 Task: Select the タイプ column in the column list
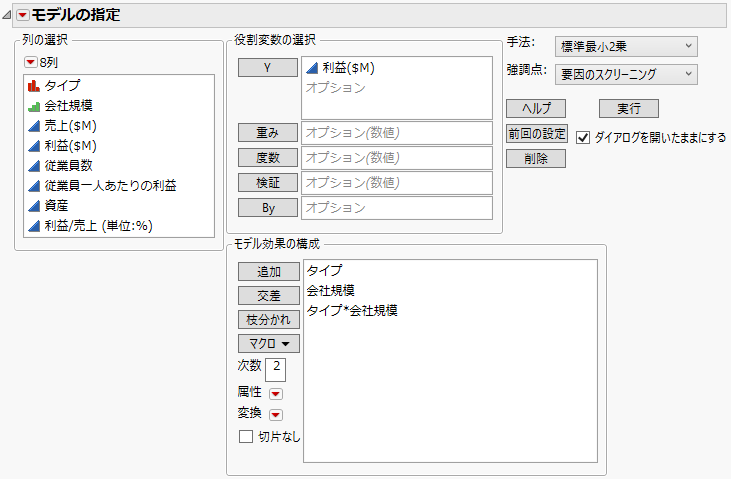[62, 85]
